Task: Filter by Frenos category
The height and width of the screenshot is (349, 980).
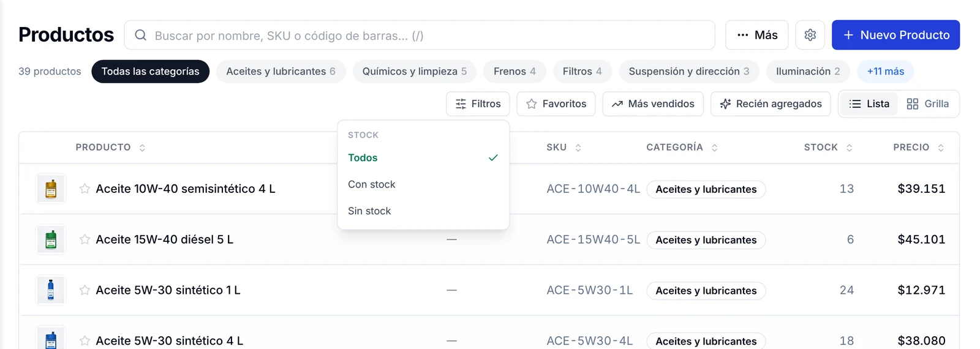Action: click(x=514, y=72)
